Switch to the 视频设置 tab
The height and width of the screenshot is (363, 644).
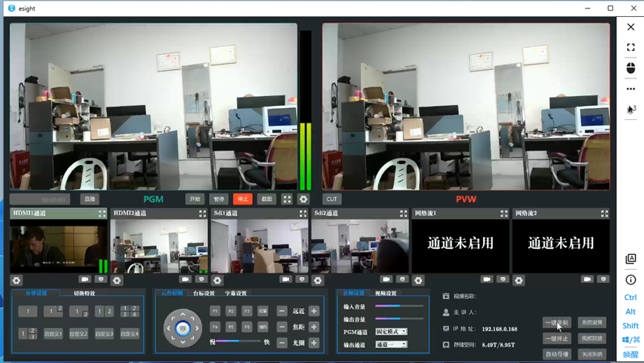386,294
